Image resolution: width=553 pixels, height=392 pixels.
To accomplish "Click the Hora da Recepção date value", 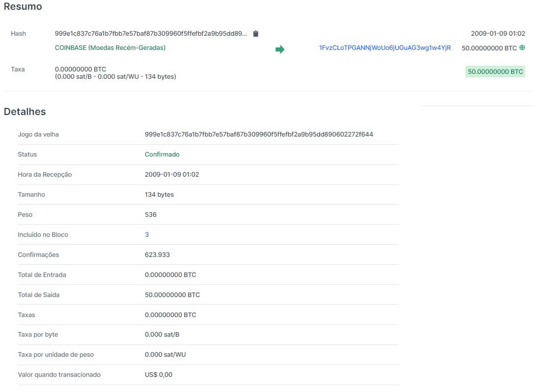I will 172,175.
